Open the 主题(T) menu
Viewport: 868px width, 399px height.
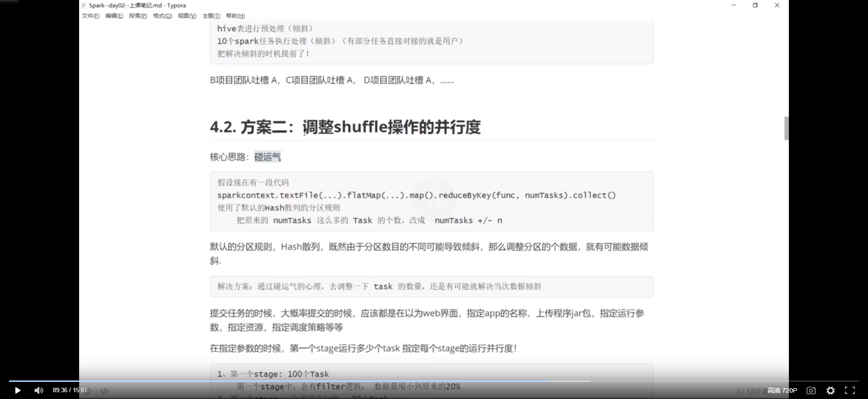211,16
